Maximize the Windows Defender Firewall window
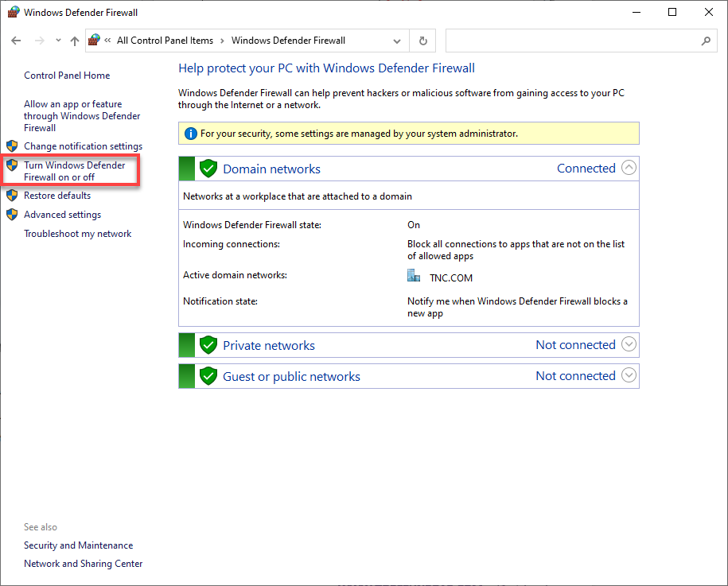Screen dimensions: 728x586 (672, 12)
